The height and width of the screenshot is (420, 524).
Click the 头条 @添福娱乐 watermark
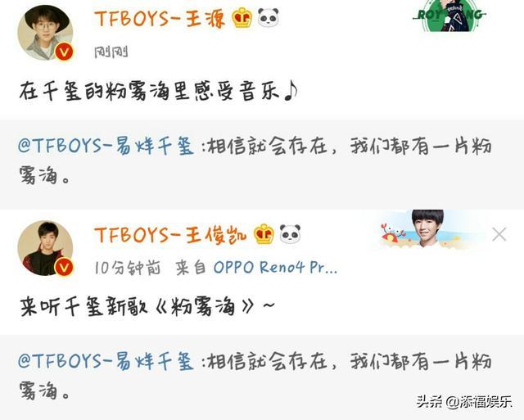pyautogui.click(x=464, y=401)
